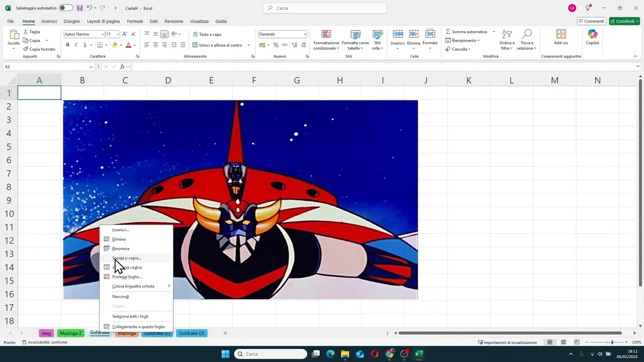Switch to the Mazinga Z sheet tab
Screen dimensions: 644x362
[70, 333]
